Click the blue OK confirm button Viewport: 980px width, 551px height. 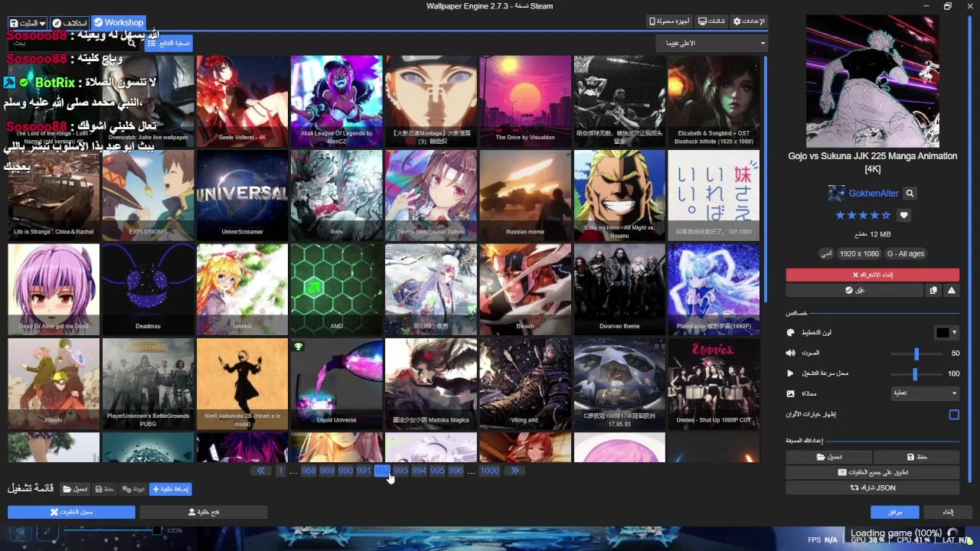coord(895,512)
